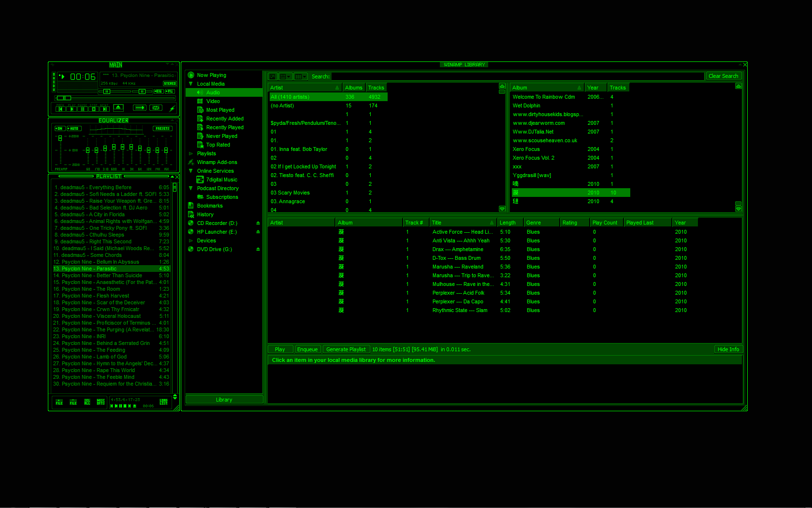Open the Never Played view
The width and height of the screenshot is (812, 508).
[x=222, y=136]
